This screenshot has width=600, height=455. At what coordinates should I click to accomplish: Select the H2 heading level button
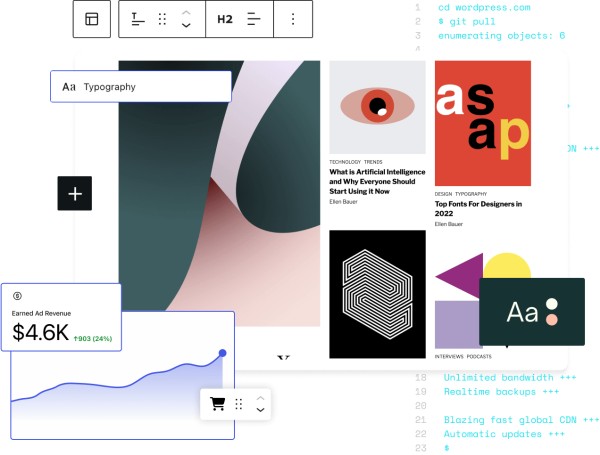[x=225, y=19]
